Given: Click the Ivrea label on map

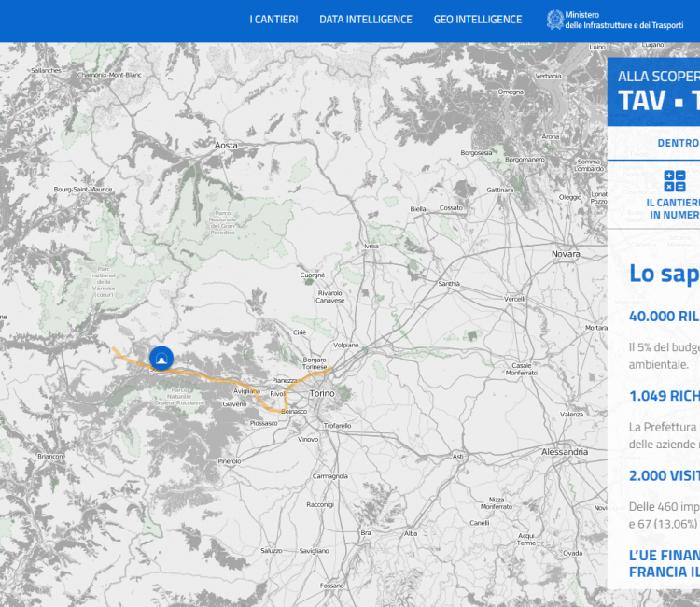Looking at the screenshot, I should point(371,247).
